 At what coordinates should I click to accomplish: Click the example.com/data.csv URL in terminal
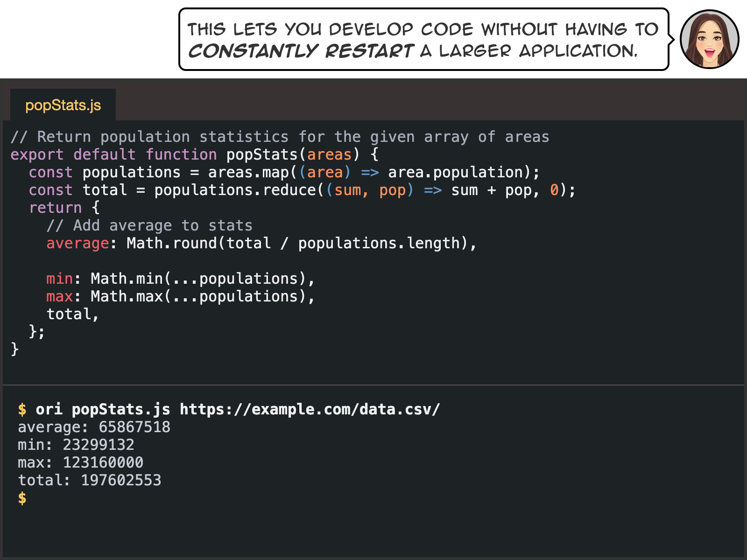tap(310, 409)
